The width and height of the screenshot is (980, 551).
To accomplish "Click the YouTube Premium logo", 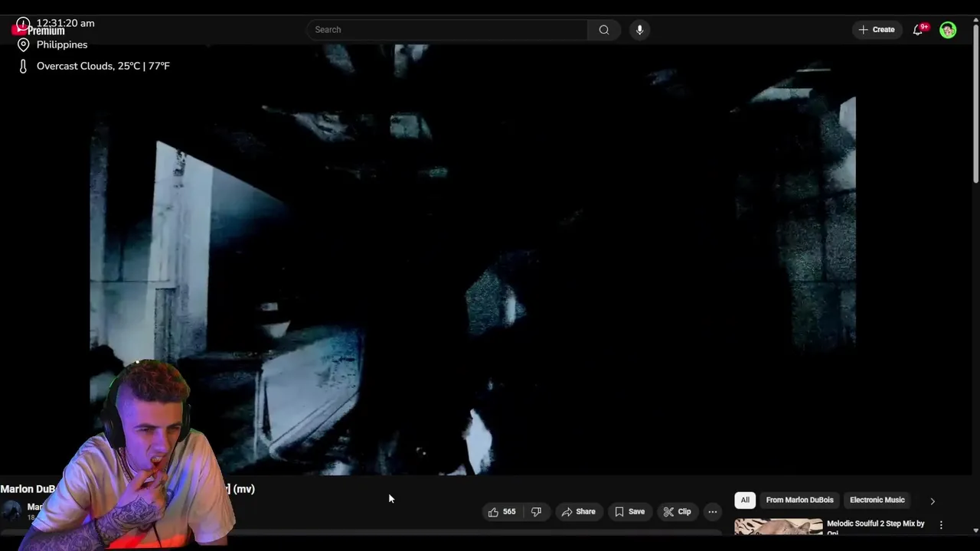I will 38,31.
